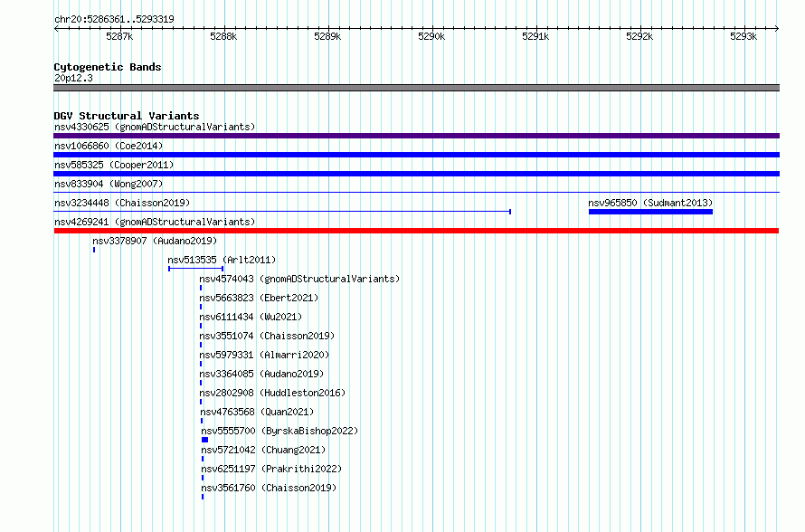Select the nsv513535 Arlt2011 span line
Screen dimensions: 805x532
tap(195, 269)
